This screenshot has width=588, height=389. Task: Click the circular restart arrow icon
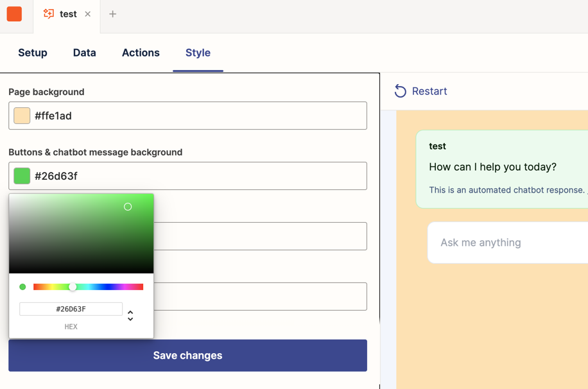click(401, 91)
